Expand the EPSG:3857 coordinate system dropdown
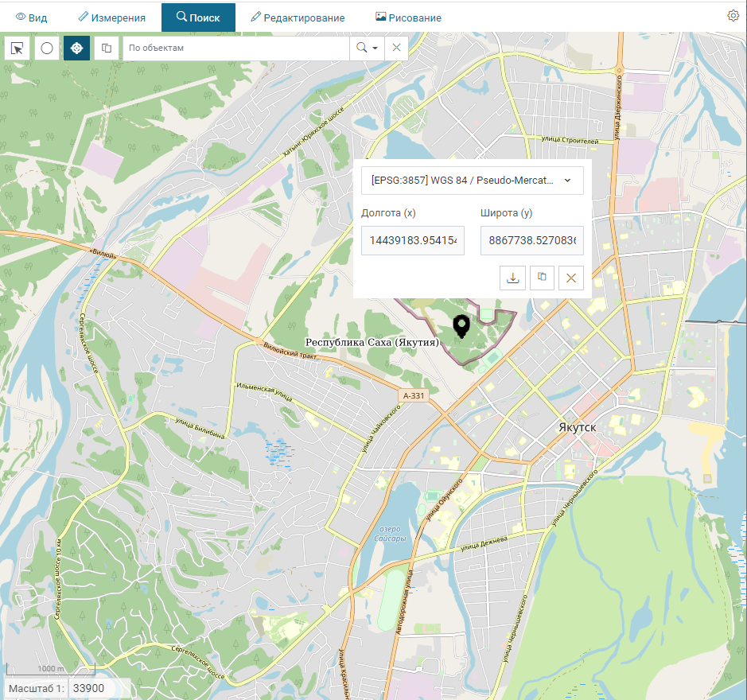747x700 pixels. (472, 181)
